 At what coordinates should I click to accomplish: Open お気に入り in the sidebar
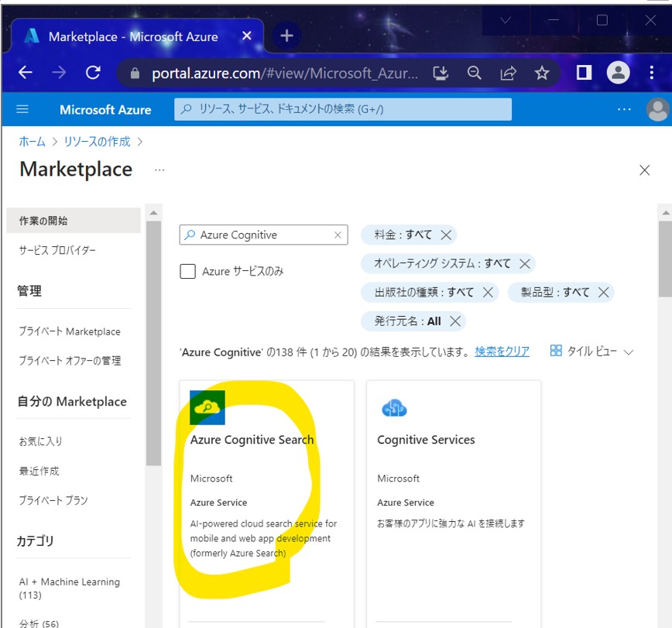[40, 441]
